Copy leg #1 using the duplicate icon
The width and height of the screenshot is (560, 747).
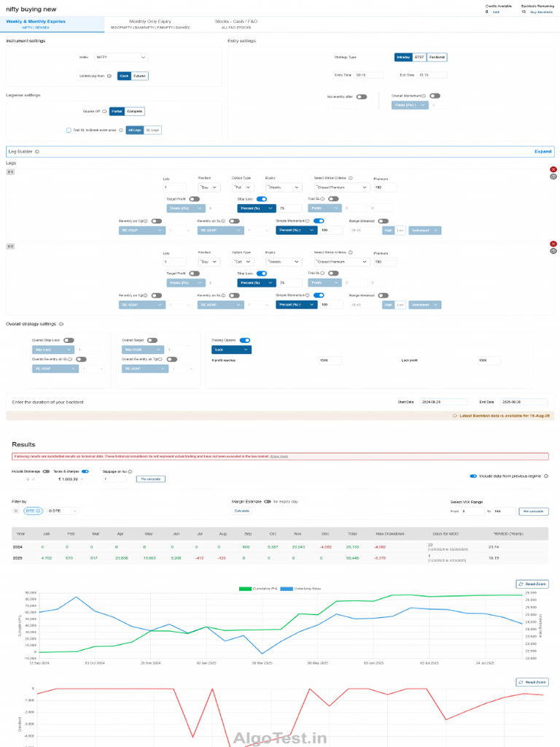(x=553, y=177)
